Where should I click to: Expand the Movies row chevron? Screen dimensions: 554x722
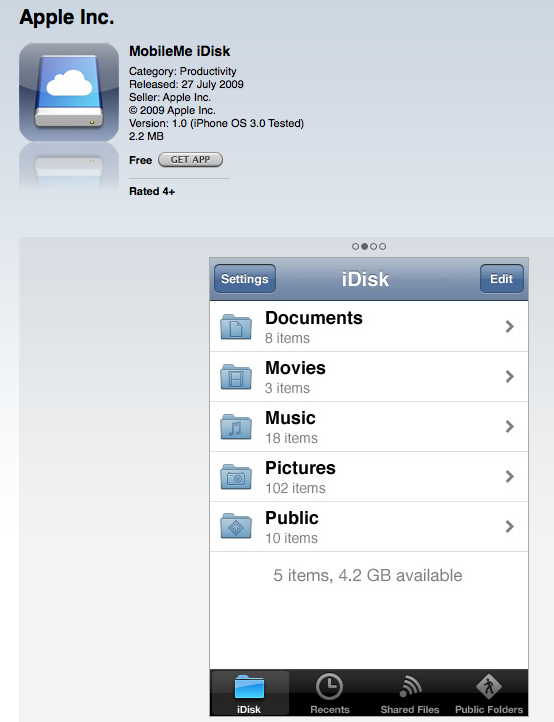509,377
